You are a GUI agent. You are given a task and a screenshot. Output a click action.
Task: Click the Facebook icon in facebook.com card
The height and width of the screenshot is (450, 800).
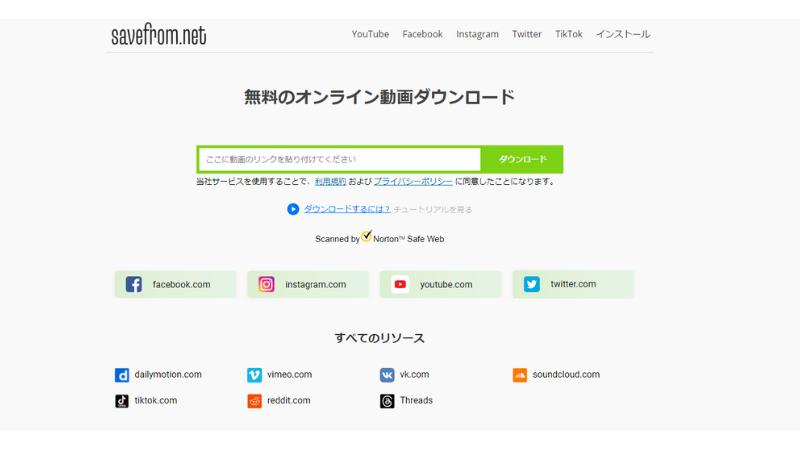click(x=134, y=284)
